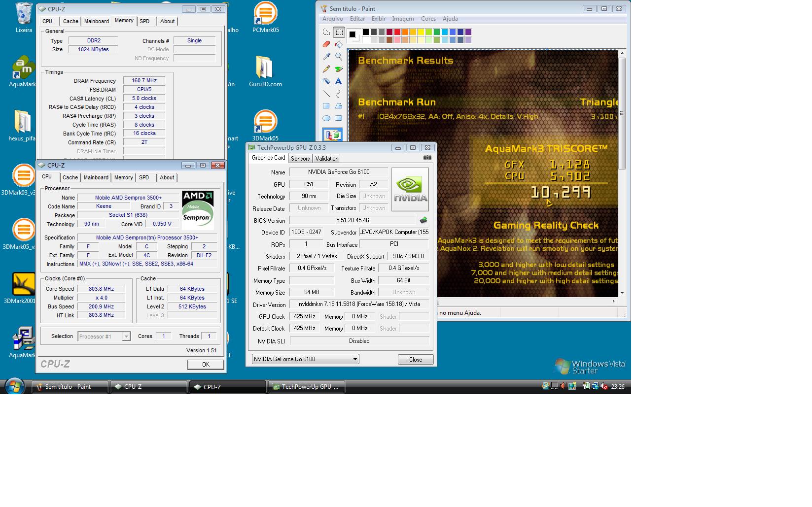Switch to TechPowerUp GPU-Z taskbar button
The width and height of the screenshot is (812, 507).
(307, 387)
